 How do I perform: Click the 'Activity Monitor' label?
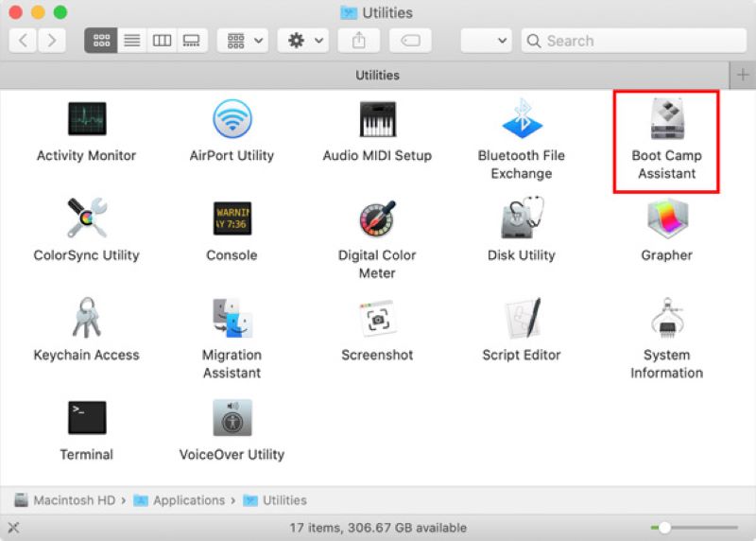(87, 155)
